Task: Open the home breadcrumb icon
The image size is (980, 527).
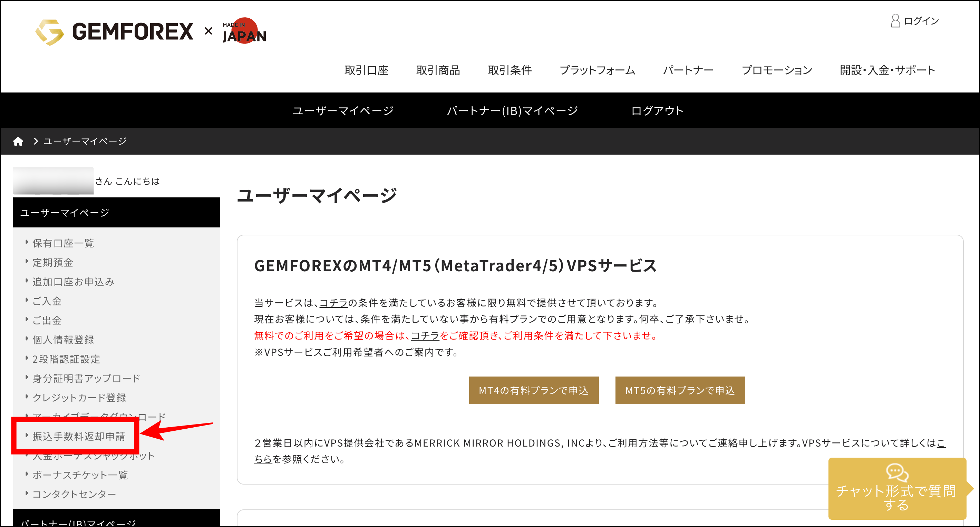Action: pyautogui.click(x=18, y=141)
